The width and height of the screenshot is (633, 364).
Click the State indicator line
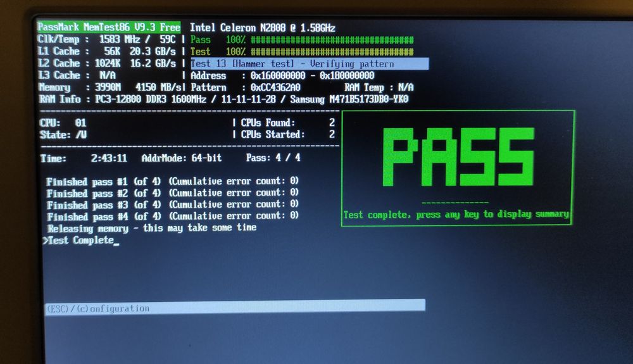[63, 134]
